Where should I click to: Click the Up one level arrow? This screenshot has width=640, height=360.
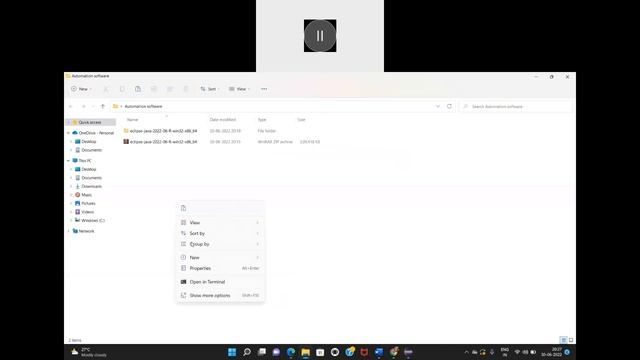tap(103, 107)
